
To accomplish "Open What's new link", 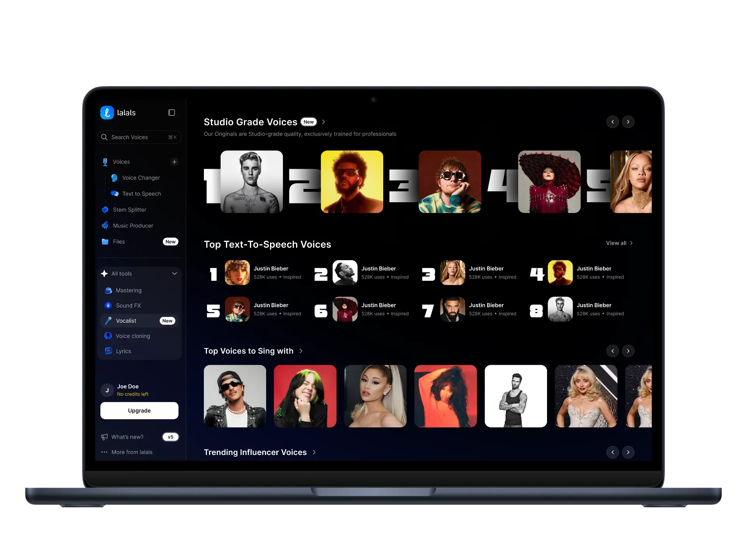I will click(x=128, y=437).
